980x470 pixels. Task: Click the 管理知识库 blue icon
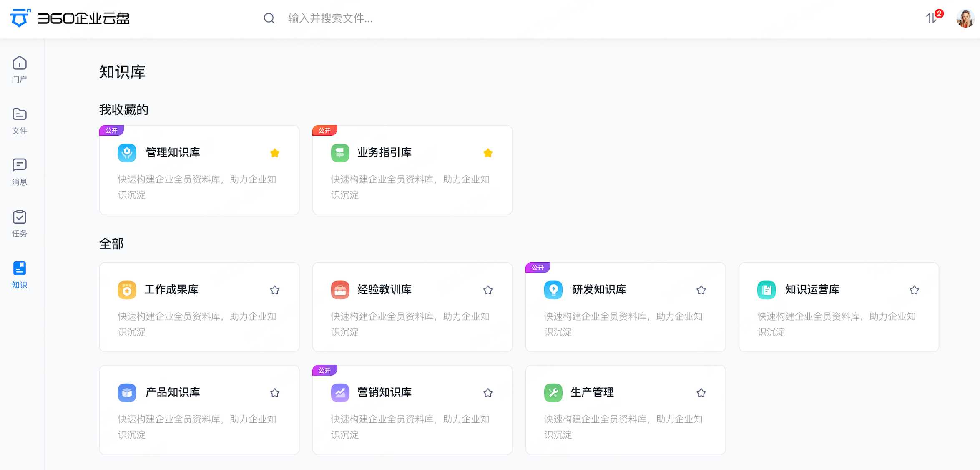[127, 153]
